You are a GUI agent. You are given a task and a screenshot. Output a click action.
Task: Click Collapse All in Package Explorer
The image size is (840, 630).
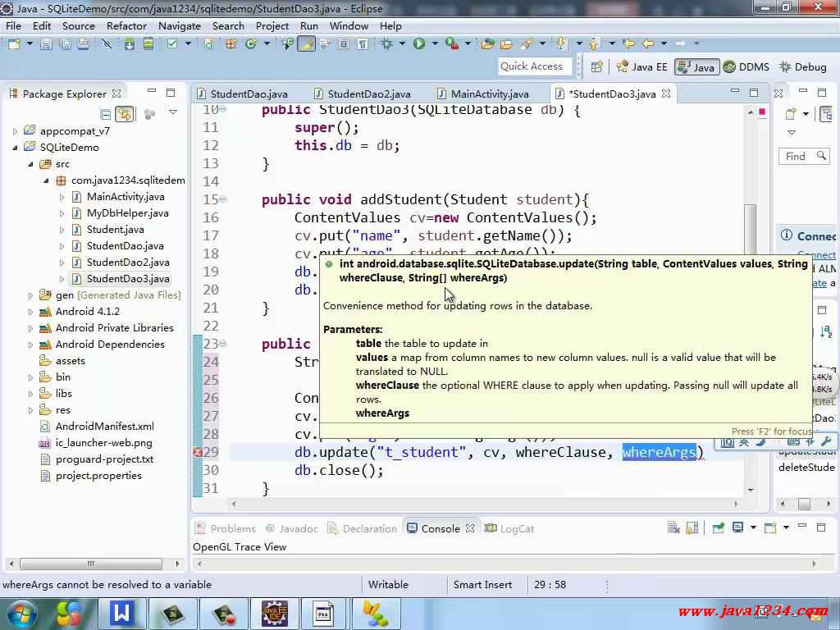click(106, 114)
